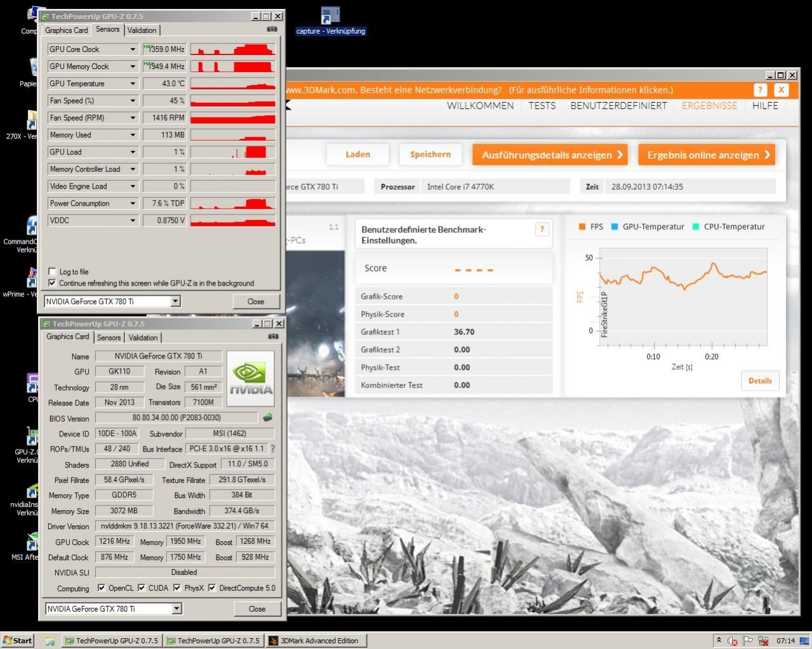Open TESTS tab in 3DMark
The height and width of the screenshot is (649, 812).
(542, 106)
